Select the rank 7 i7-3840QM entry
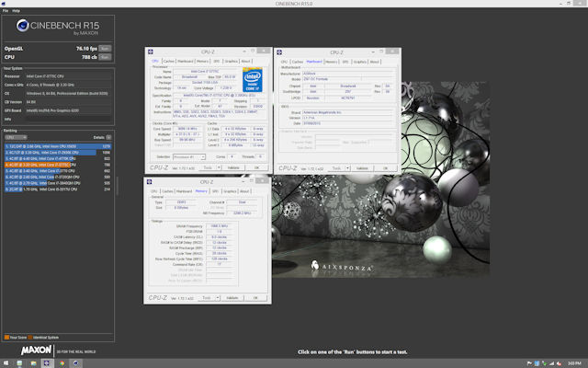The height and width of the screenshot is (368, 588). pyautogui.click(x=58, y=183)
